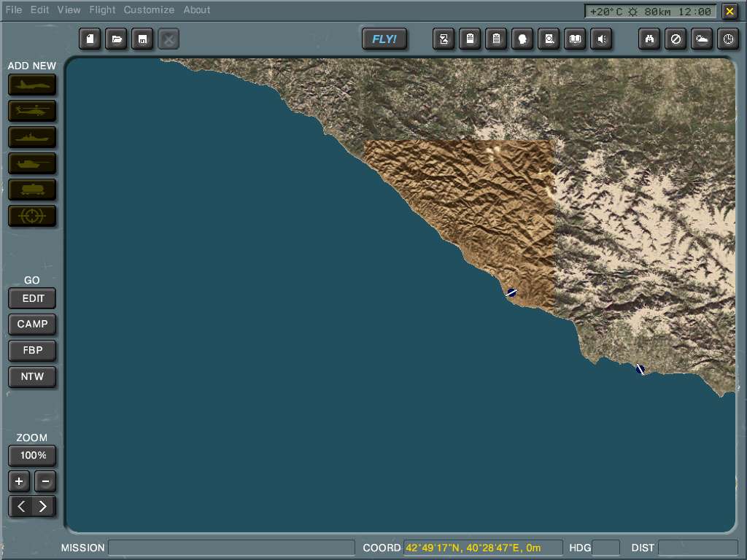The image size is (747, 560).
Task: Launch the mission with FLY! button
Action: [384, 39]
